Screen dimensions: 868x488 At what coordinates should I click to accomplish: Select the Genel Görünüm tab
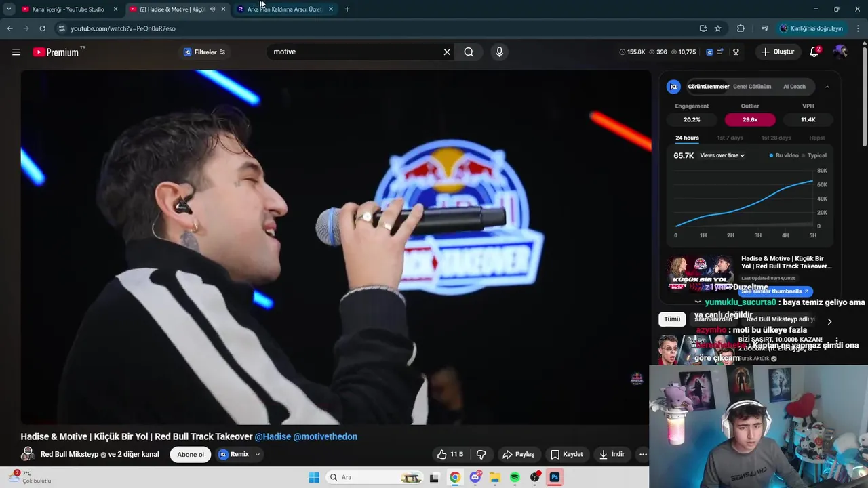coord(752,87)
